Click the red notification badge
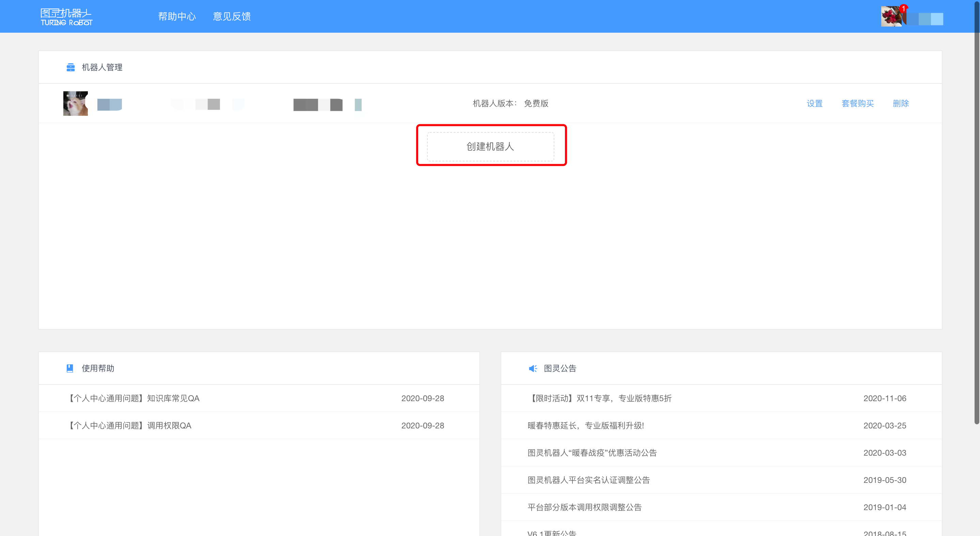This screenshot has width=980, height=536. (903, 9)
